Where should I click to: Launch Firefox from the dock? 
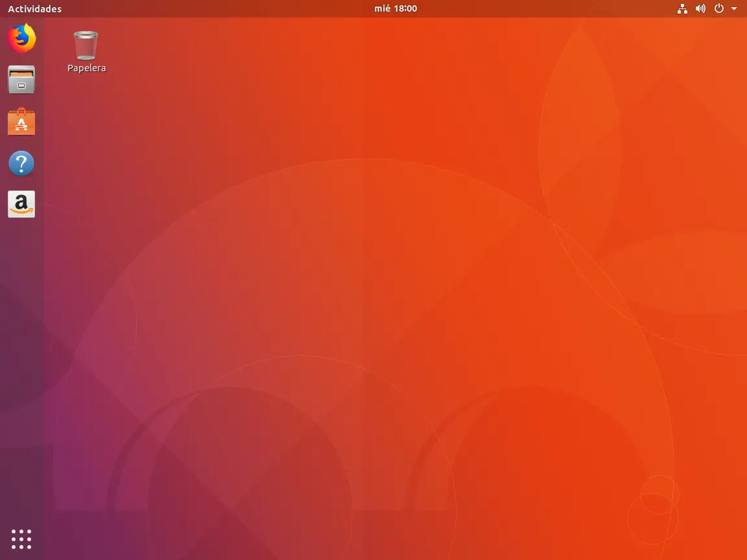21,38
